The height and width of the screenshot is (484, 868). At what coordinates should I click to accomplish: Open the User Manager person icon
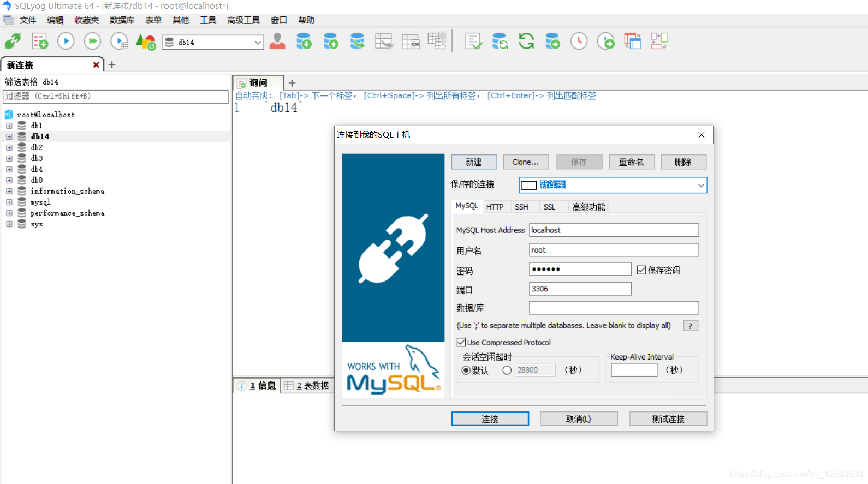(x=277, y=41)
